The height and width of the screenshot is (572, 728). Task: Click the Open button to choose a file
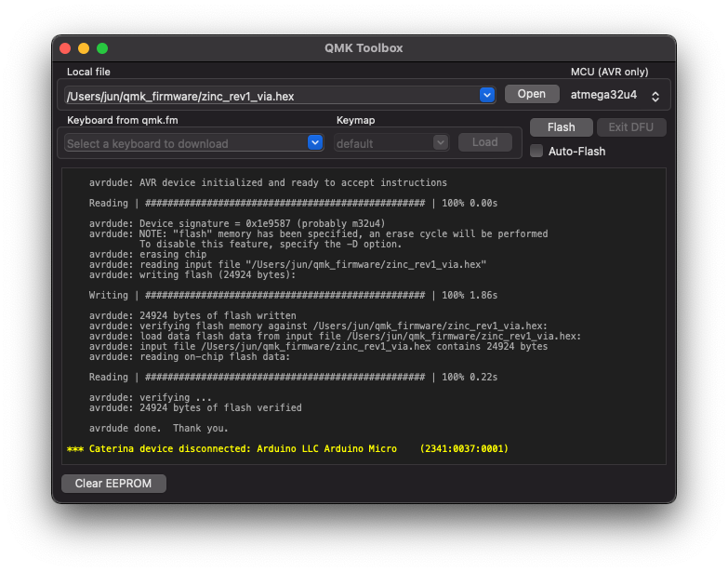point(532,94)
